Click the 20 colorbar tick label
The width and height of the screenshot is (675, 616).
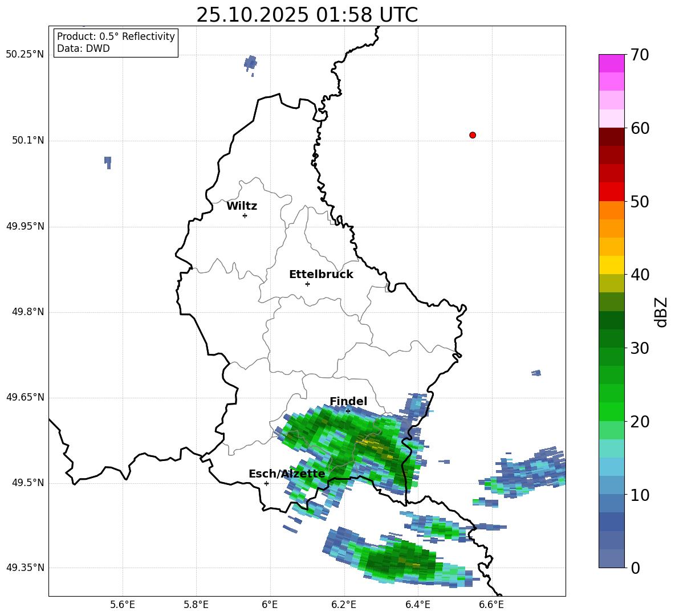[640, 421]
